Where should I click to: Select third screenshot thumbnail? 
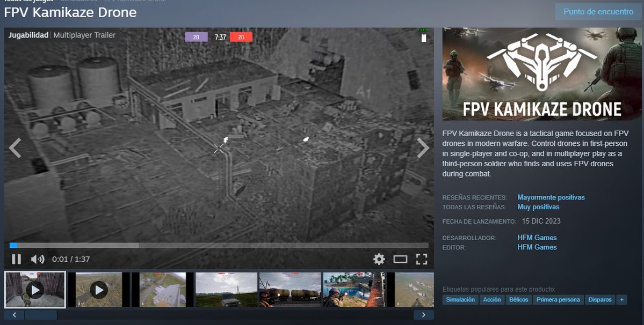point(162,290)
